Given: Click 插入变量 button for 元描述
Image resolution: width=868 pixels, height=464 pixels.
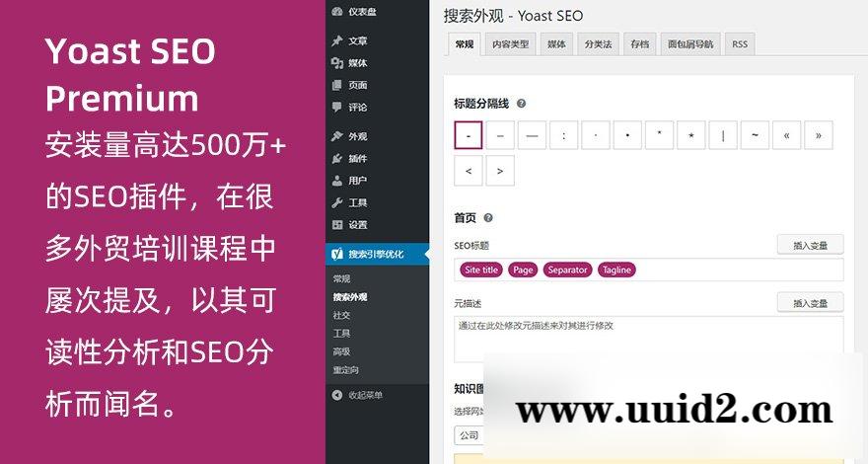Looking at the screenshot, I should (x=810, y=303).
